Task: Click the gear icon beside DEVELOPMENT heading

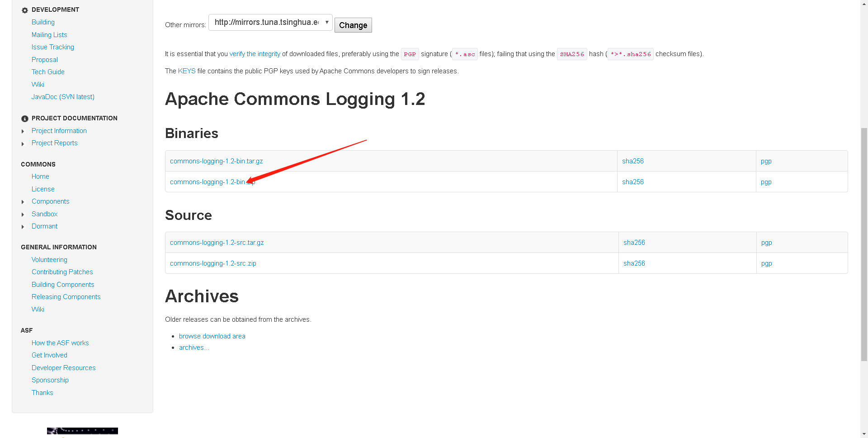Action: pyautogui.click(x=25, y=10)
